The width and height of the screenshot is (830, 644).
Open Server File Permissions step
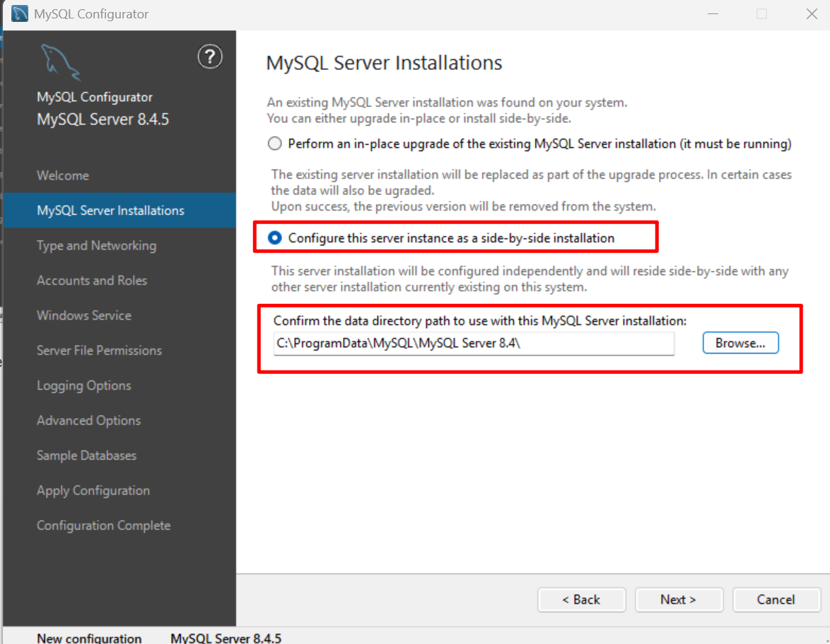pyautogui.click(x=98, y=350)
